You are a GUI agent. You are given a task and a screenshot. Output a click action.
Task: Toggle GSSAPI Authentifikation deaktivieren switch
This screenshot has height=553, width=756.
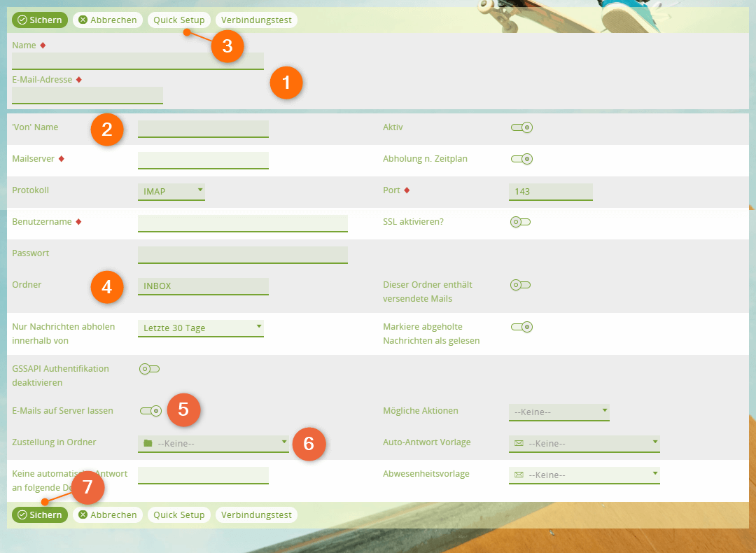tap(150, 369)
